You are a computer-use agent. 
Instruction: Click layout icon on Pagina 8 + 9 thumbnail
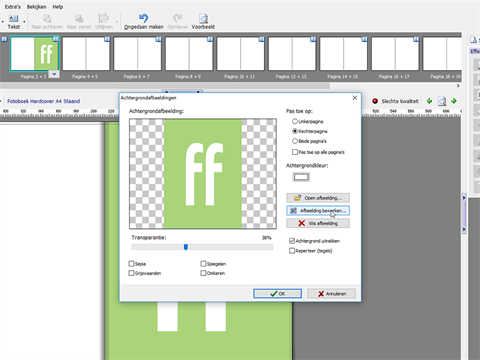tap(210, 39)
